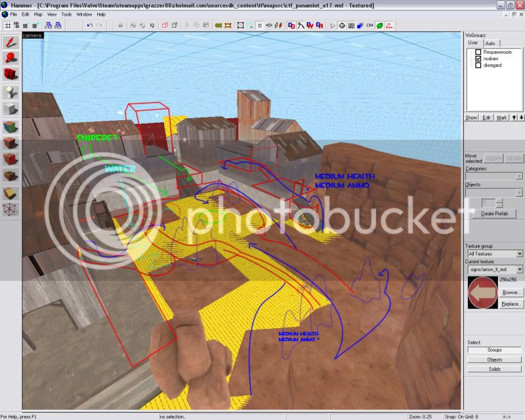Image resolution: width=525 pixels, height=420 pixels.
Task: Toggle Select mode to Objects
Action: [494, 360]
